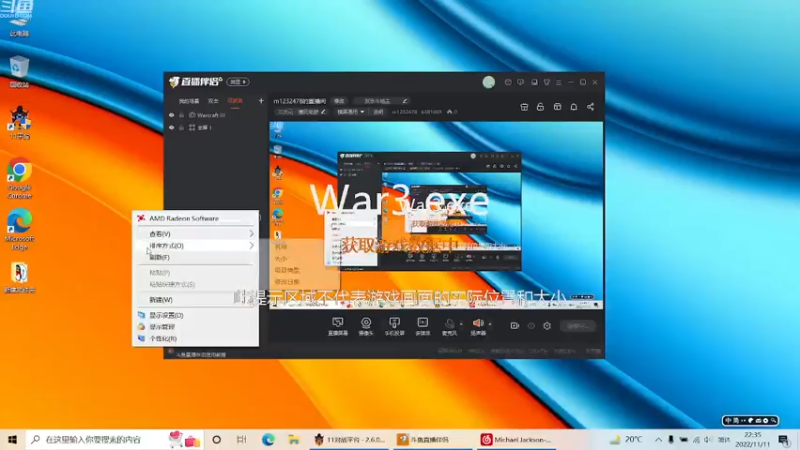Add camera source (摄像头)

366,327
